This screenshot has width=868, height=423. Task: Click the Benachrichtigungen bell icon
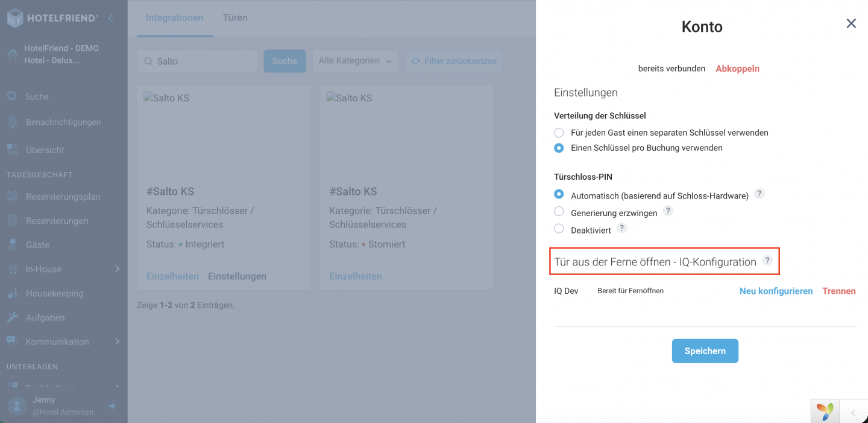tap(13, 122)
